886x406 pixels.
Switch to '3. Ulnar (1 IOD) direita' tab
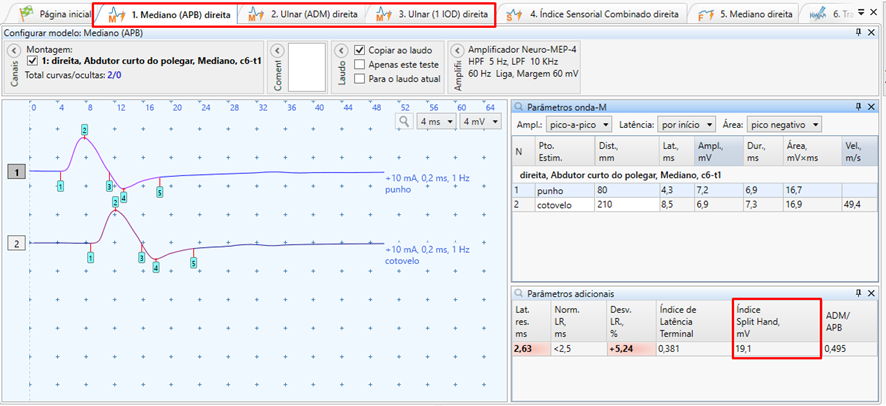pos(432,14)
